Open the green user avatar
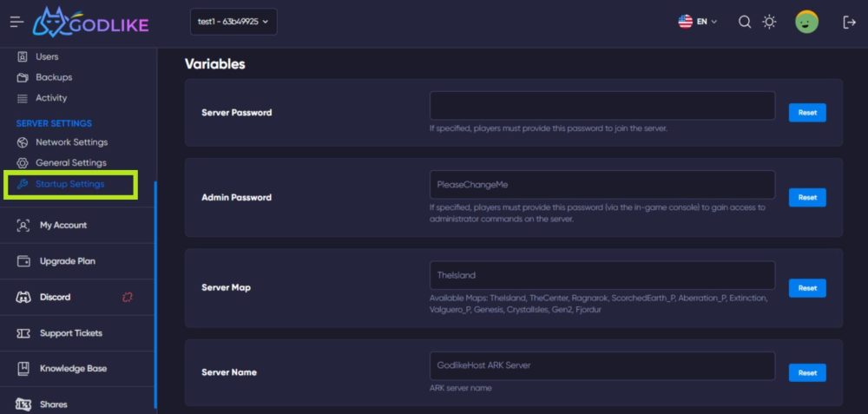This screenshot has height=414, width=868. pyautogui.click(x=806, y=23)
